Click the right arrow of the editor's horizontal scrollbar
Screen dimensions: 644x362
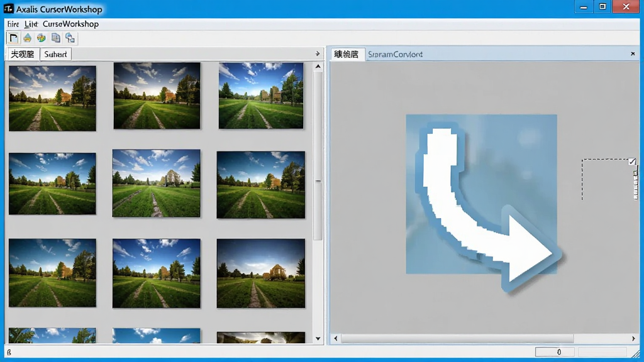633,339
